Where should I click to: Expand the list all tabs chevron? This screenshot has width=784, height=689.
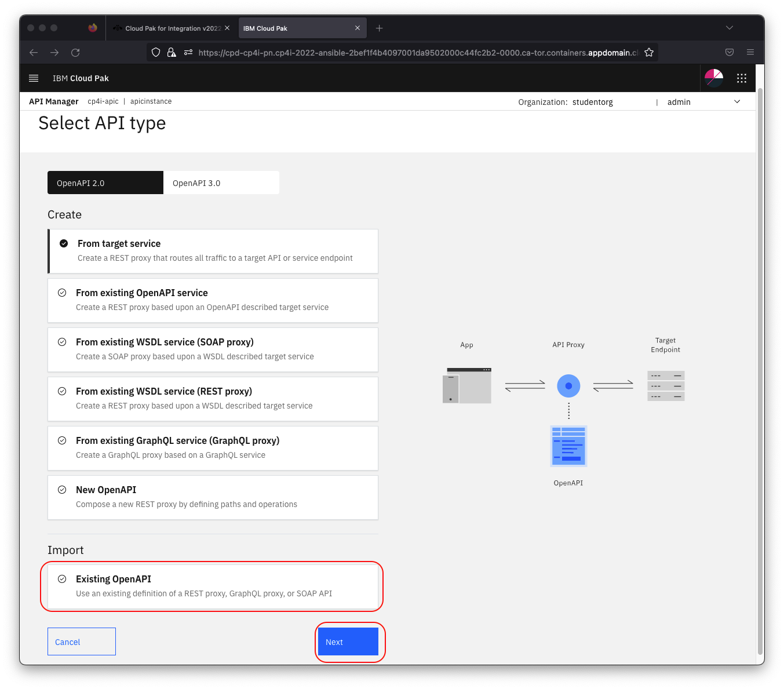click(730, 28)
